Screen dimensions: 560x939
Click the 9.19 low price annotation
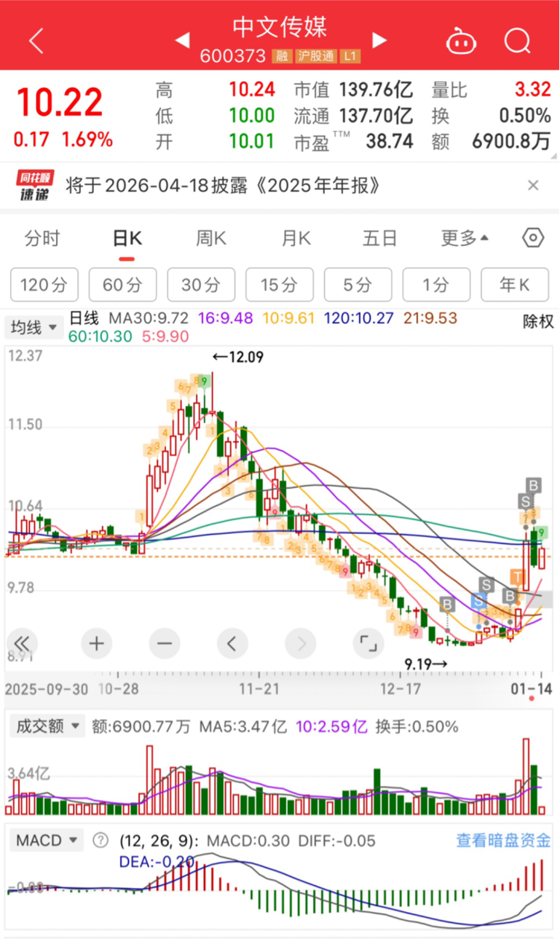(426, 664)
